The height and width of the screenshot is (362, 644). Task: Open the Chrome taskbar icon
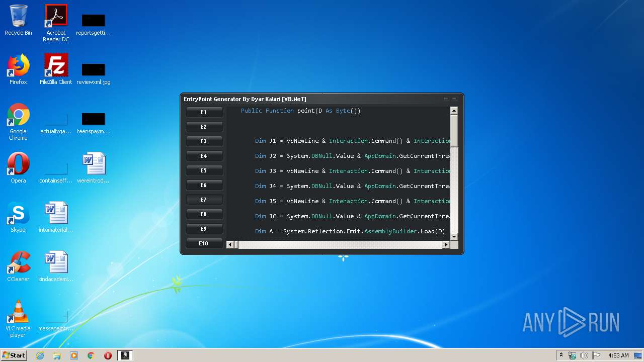click(x=91, y=355)
